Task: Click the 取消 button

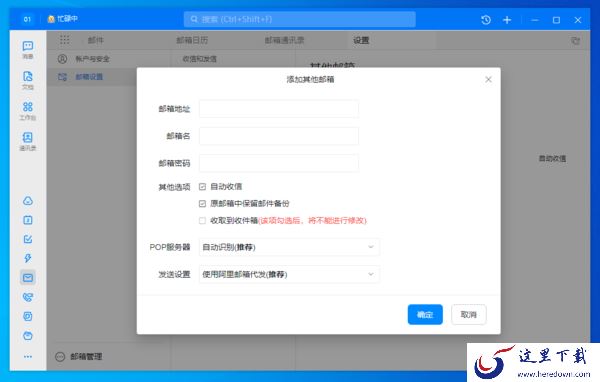Action: 469,315
